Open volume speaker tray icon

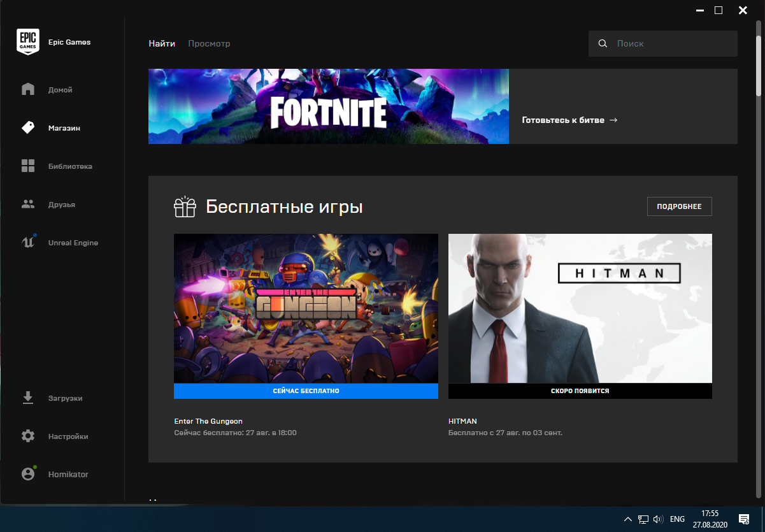pos(659,519)
